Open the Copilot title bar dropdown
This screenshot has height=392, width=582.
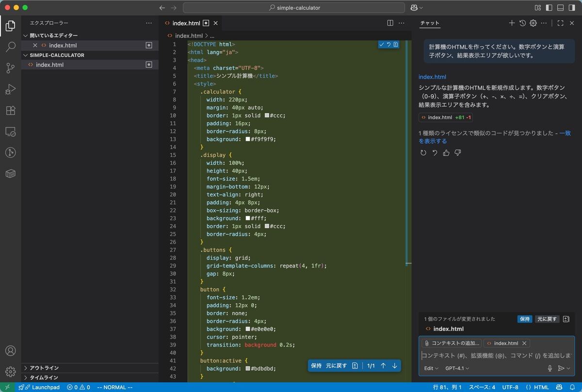[x=417, y=8]
